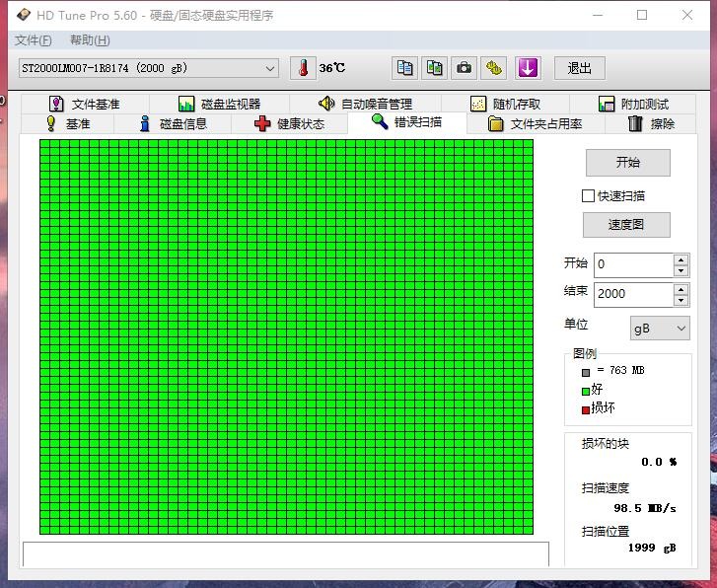Click the 损坏的块 label
717x588 pixels.
pos(605,443)
